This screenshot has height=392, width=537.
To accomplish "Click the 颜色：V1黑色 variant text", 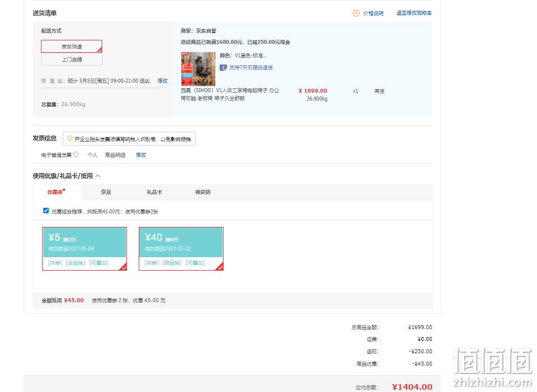I will [243, 56].
